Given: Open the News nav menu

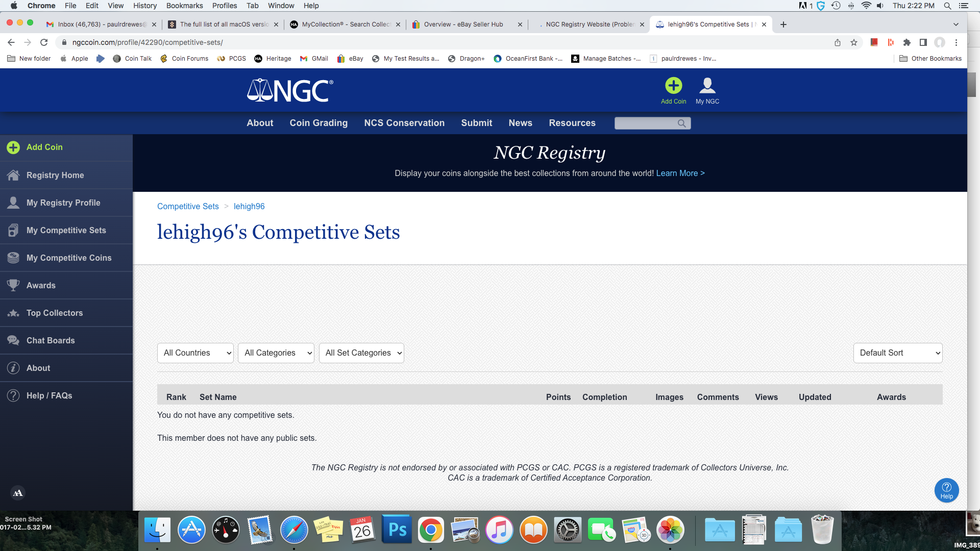Looking at the screenshot, I should (520, 123).
